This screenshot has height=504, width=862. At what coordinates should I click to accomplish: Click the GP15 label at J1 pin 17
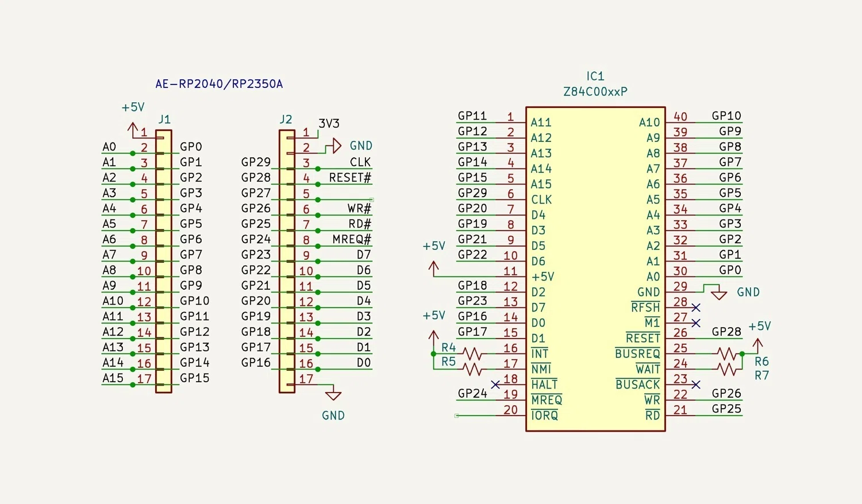[x=194, y=378]
